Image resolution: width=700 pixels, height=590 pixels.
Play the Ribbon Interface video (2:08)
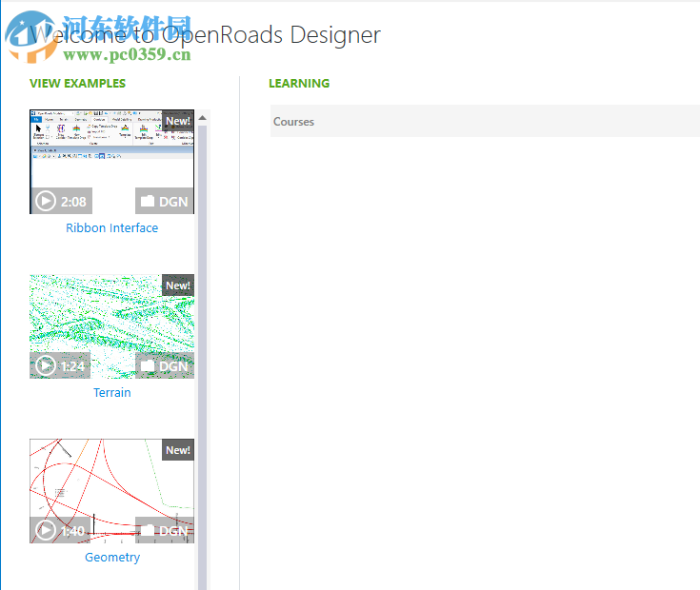pyautogui.click(x=61, y=201)
